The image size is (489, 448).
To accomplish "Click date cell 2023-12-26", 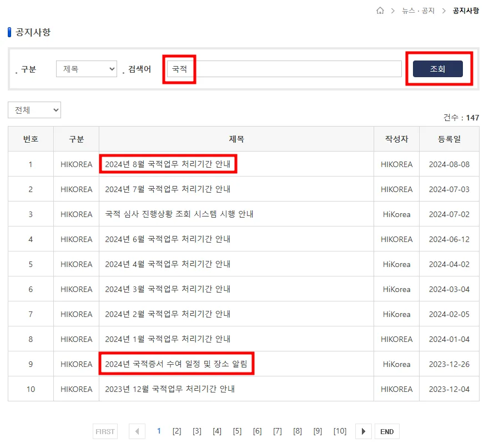I will (449, 364).
